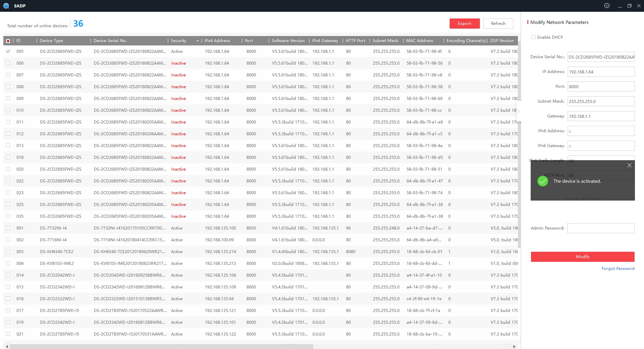Click the Export button
The height and width of the screenshot is (349, 644).
coord(464,24)
